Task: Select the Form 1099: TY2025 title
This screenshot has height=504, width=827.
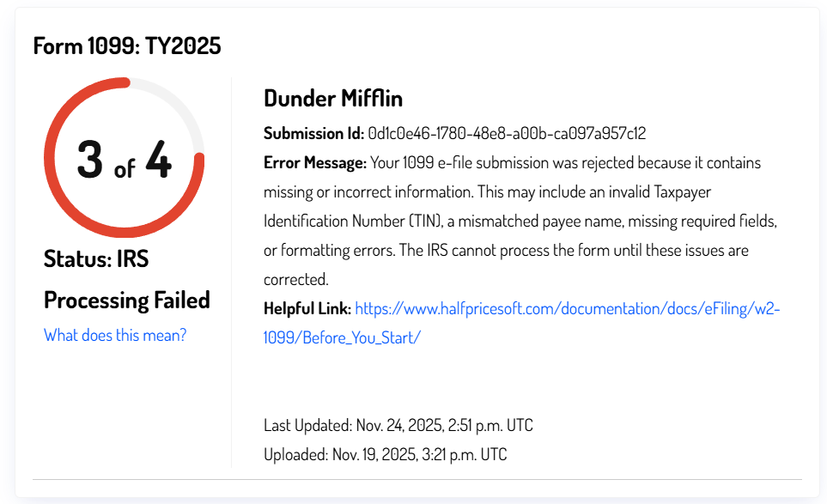Action: pos(127,46)
